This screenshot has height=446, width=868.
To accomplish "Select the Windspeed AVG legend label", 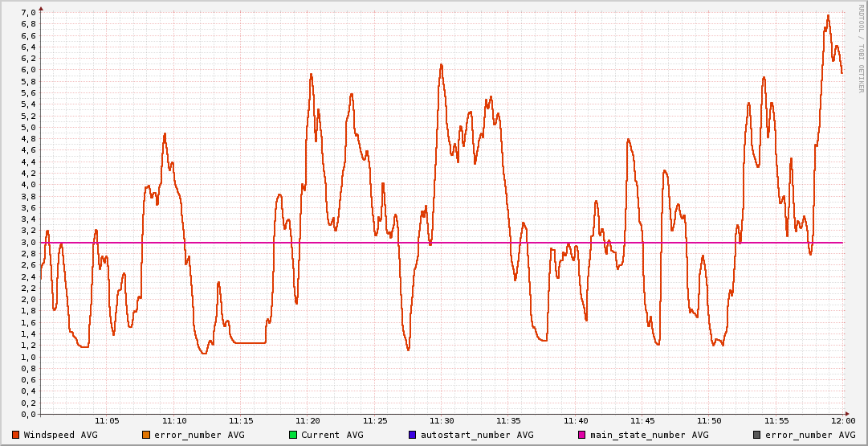I will (60, 435).
